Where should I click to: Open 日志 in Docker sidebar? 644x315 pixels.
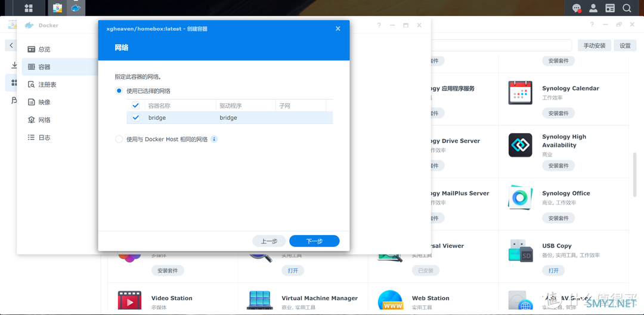pyautogui.click(x=60, y=138)
